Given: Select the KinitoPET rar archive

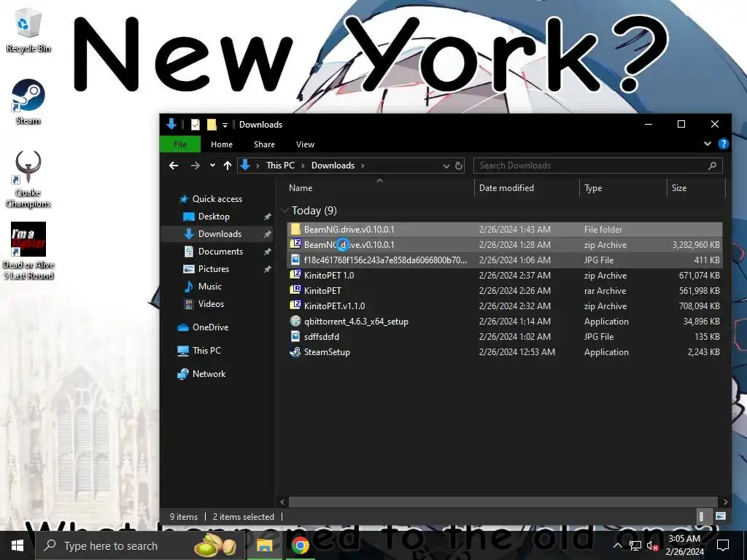Looking at the screenshot, I should click(505, 290).
